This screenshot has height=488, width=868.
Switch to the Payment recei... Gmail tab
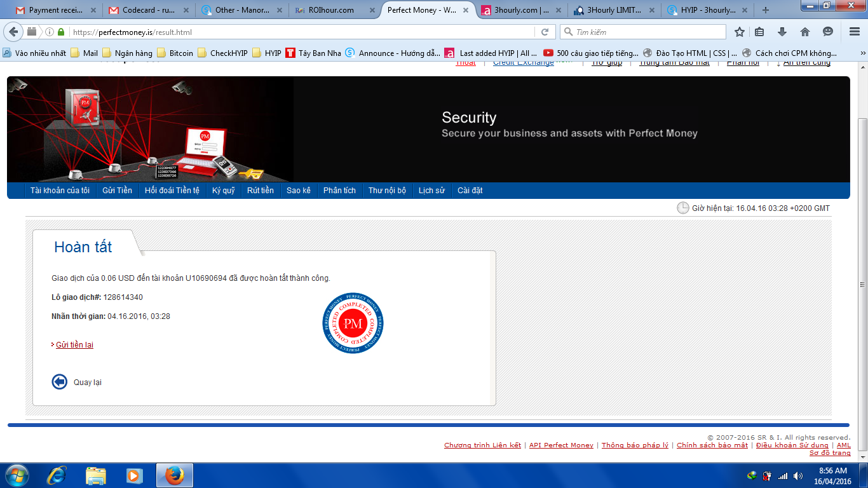[x=55, y=10]
